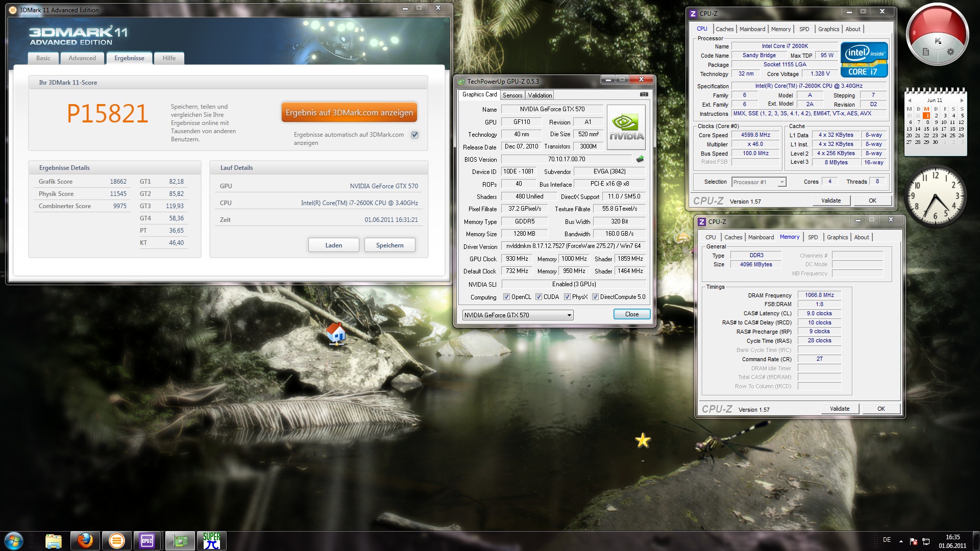Screen dimensions: 980x551
Task: Show hidden system tray icons arrow
Action: 901,541
